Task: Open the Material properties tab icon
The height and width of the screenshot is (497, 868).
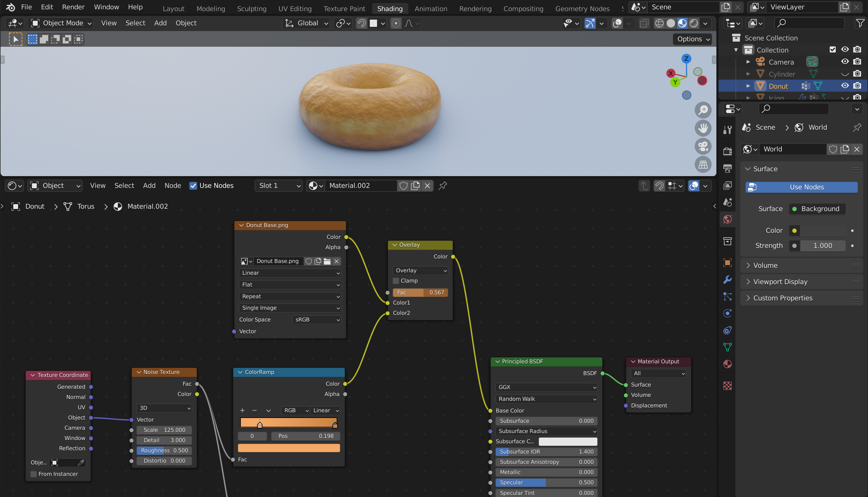Action: pos(727,364)
